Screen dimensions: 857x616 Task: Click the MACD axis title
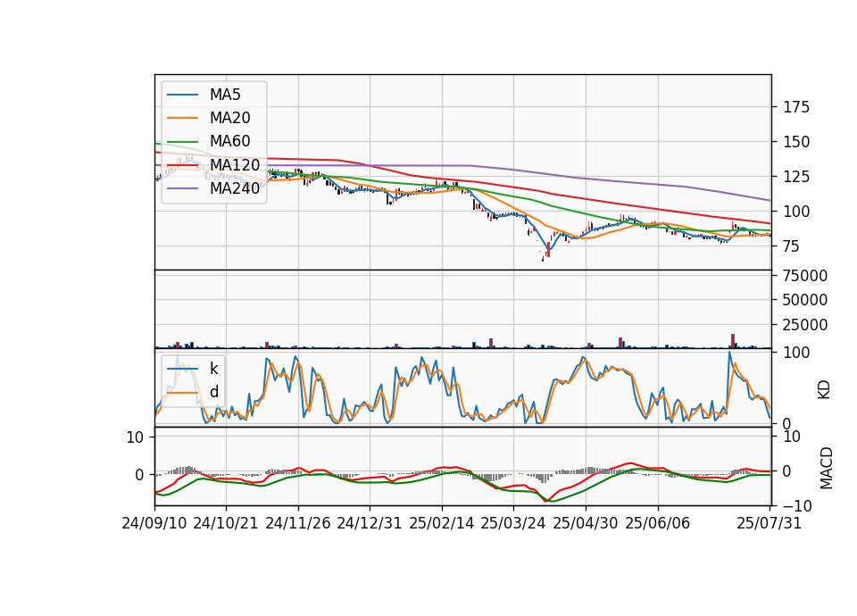tap(827, 468)
